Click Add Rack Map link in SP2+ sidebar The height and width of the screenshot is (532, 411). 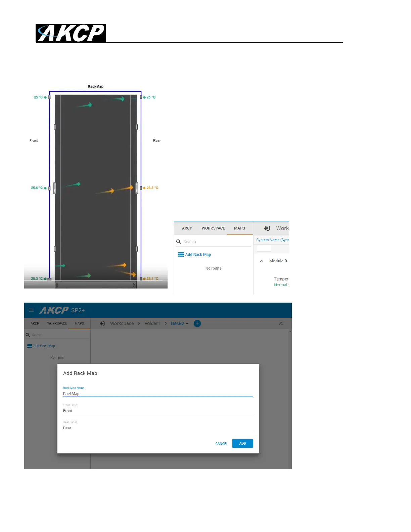click(x=44, y=346)
